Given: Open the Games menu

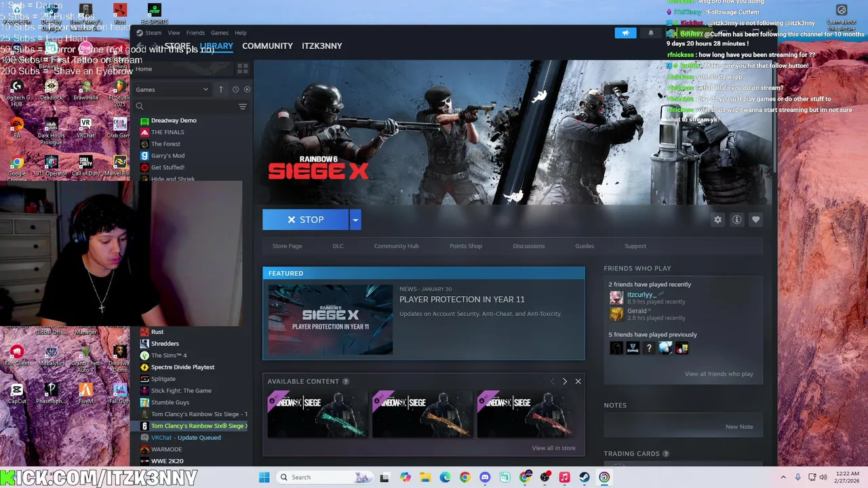Looking at the screenshot, I should [x=219, y=33].
